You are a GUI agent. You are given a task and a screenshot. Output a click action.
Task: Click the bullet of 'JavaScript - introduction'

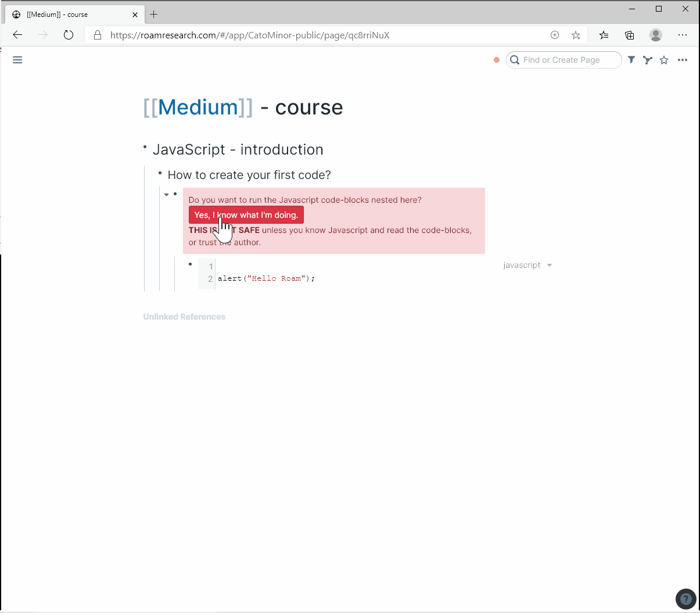[x=145, y=148]
